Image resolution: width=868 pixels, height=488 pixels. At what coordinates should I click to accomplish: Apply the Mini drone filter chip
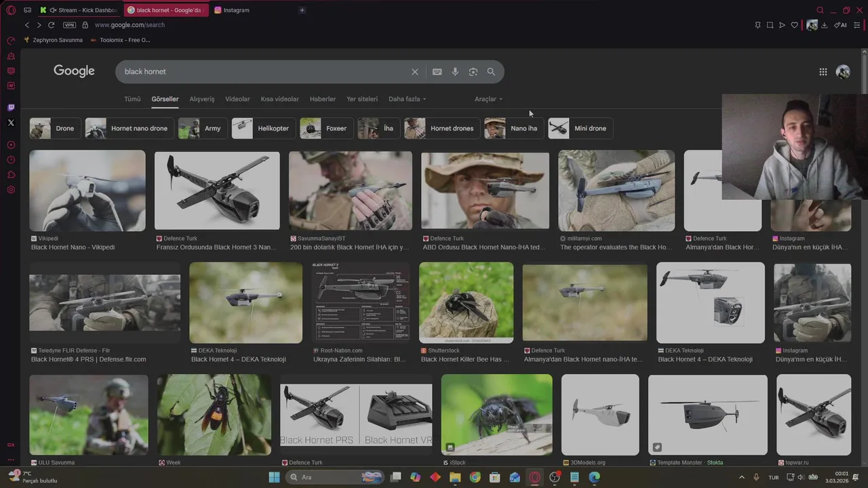tap(580, 128)
